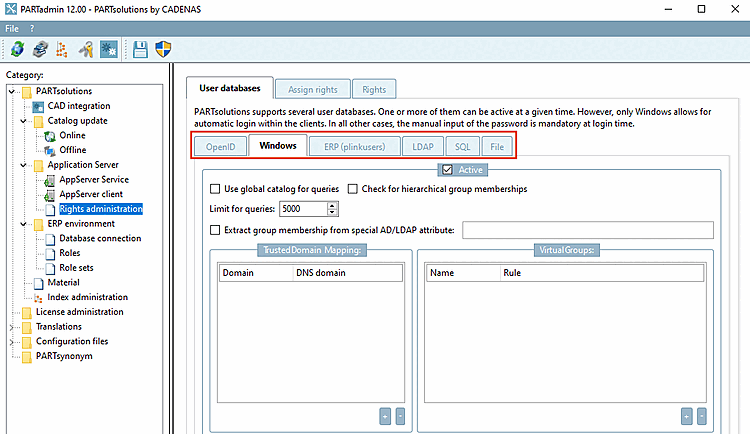Open the ? help menu

pos(32,29)
